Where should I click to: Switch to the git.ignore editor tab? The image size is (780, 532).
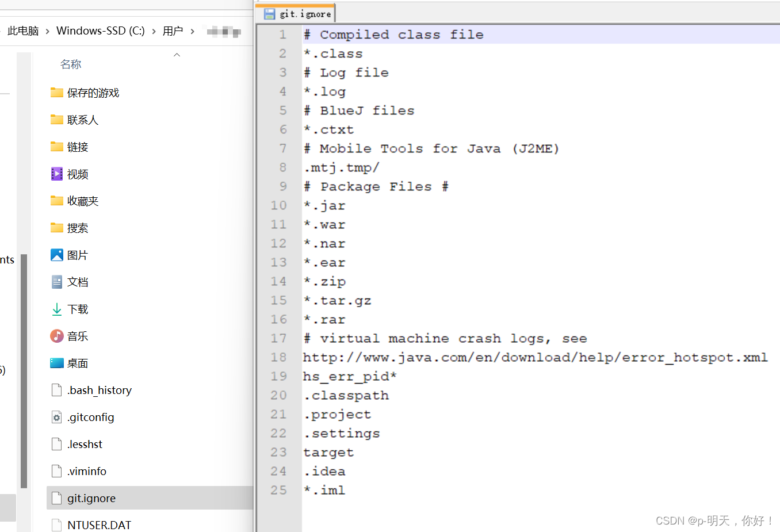point(296,13)
